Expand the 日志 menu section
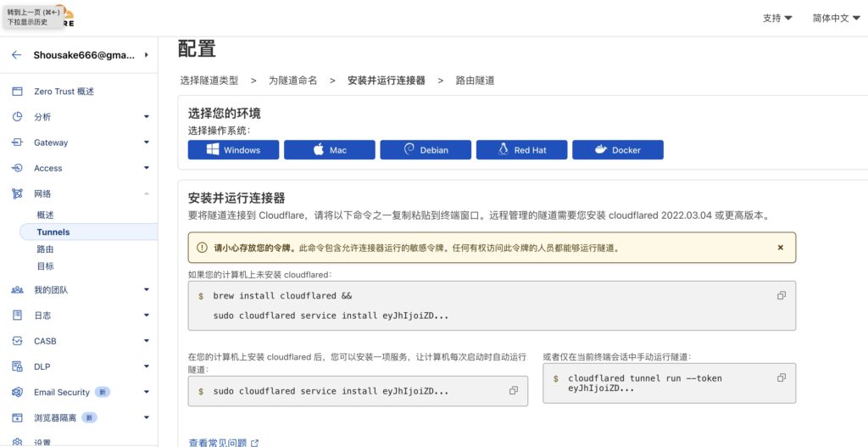The height and width of the screenshot is (447, 868). (146, 316)
